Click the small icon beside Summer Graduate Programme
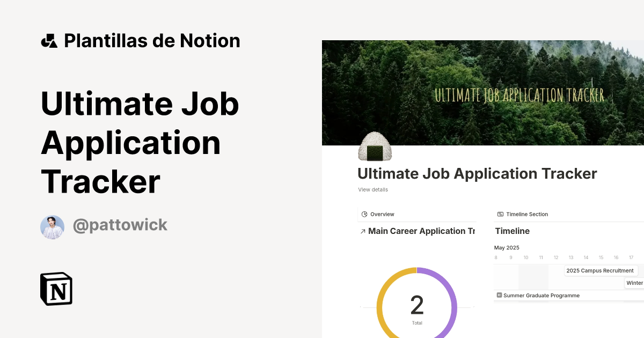 click(499, 295)
